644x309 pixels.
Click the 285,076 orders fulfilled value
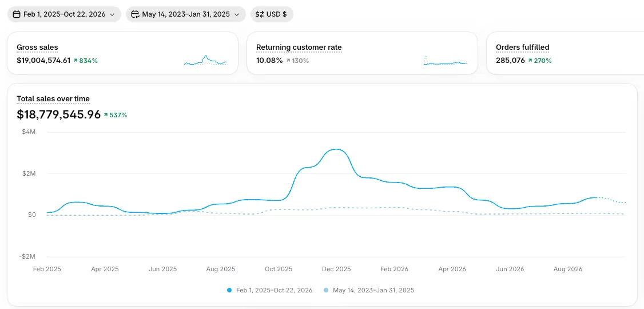click(x=511, y=61)
